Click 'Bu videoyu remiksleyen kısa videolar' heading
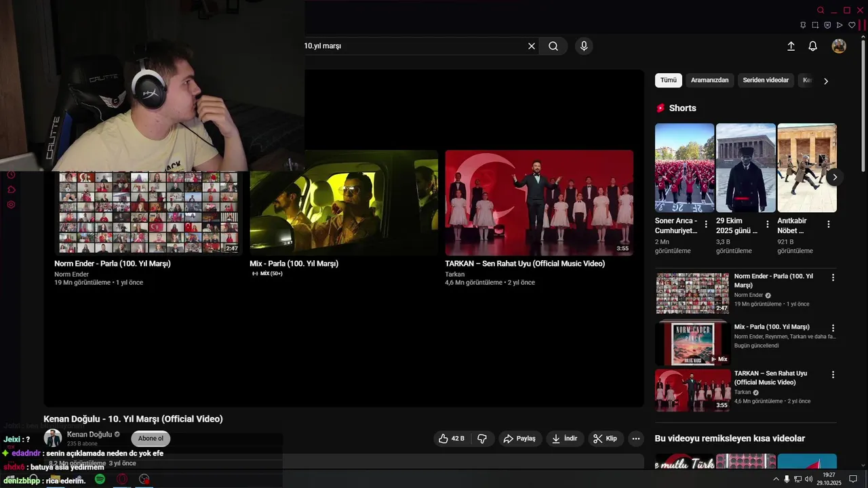The width and height of the screenshot is (868, 488). point(730,439)
